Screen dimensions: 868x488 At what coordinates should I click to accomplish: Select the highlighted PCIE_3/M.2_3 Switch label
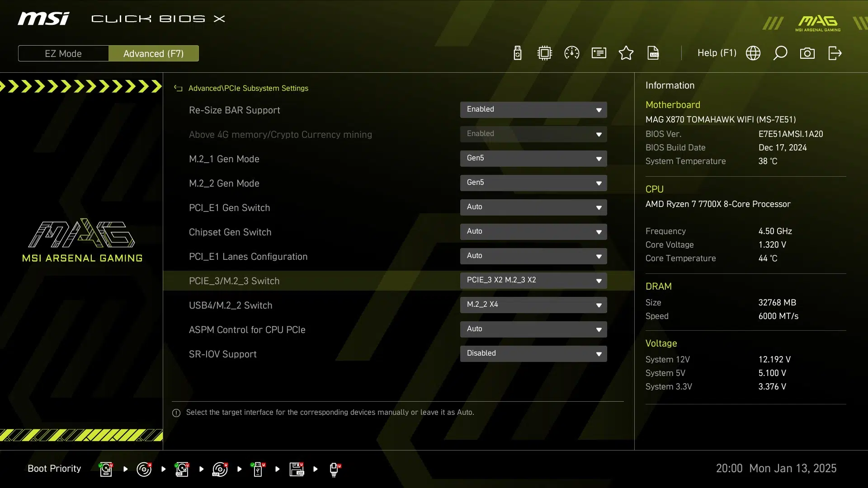pos(234,281)
